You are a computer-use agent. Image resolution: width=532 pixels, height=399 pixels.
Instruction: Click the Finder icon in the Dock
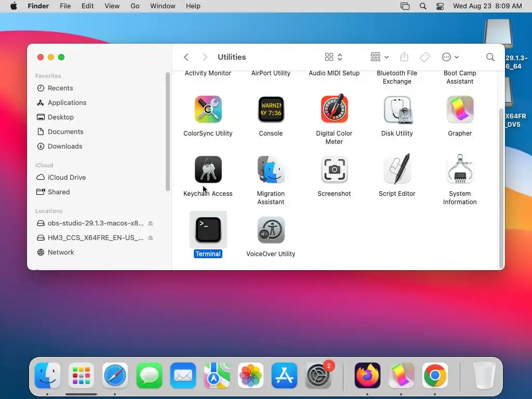(47, 376)
